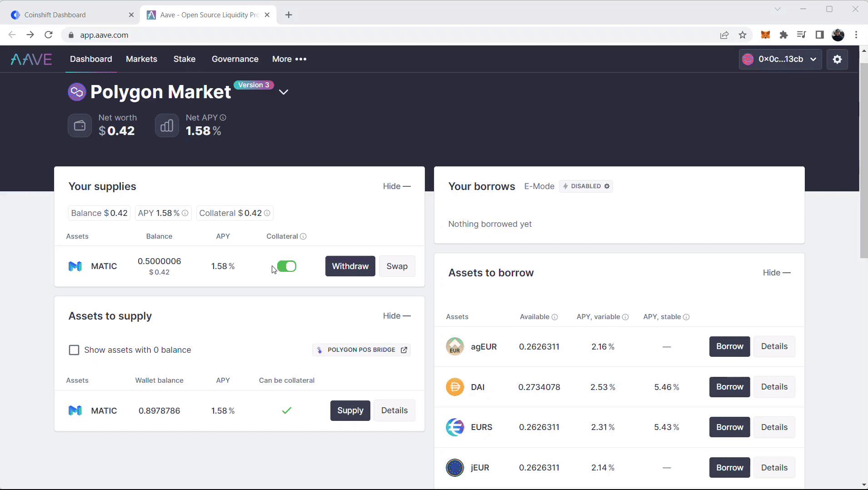The width and height of the screenshot is (868, 490).
Task: Click Swap for supplied MATIC
Action: [397, 266]
